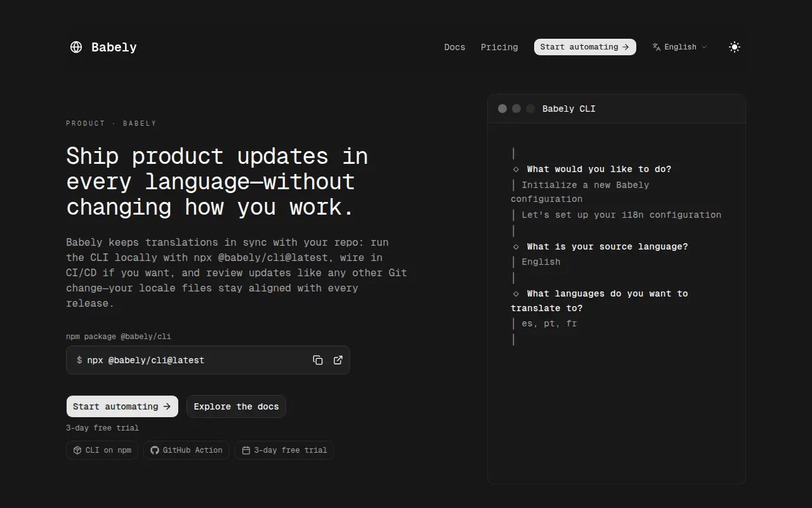Viewport: 812px width, 508px height.
Task: Click 'What would you like to do?' prompt
Action: [599, 169]
